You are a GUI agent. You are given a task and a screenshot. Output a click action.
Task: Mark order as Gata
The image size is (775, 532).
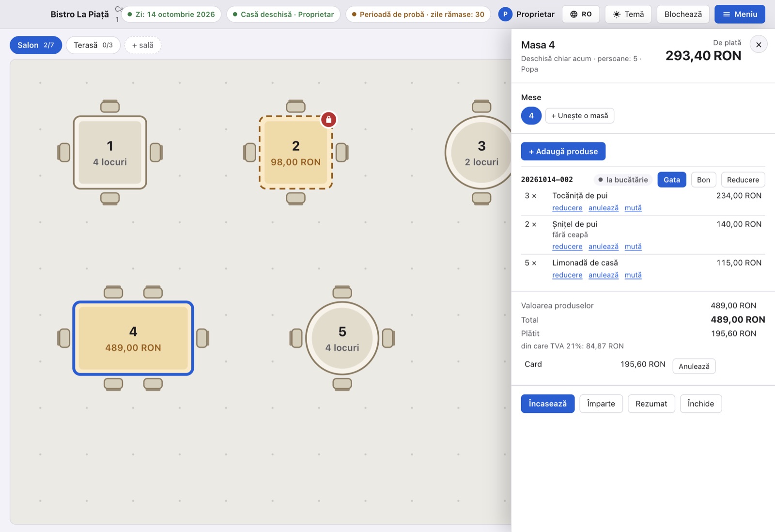coord(672,180)
